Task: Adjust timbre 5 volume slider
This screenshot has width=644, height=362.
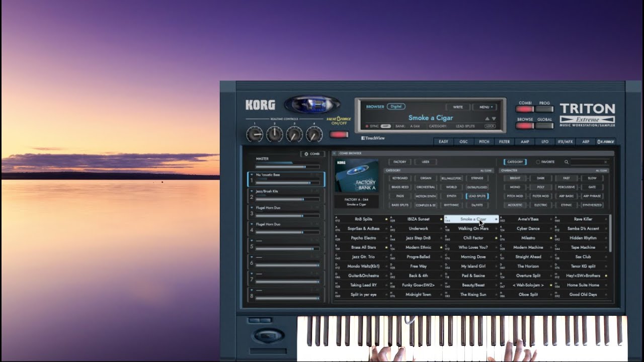Action: tap(287, 249)
